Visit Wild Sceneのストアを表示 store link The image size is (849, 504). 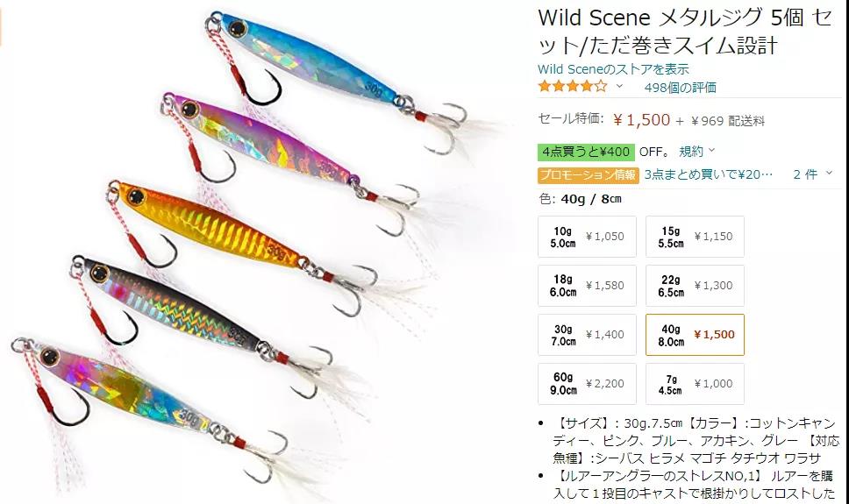click(613, 69)
